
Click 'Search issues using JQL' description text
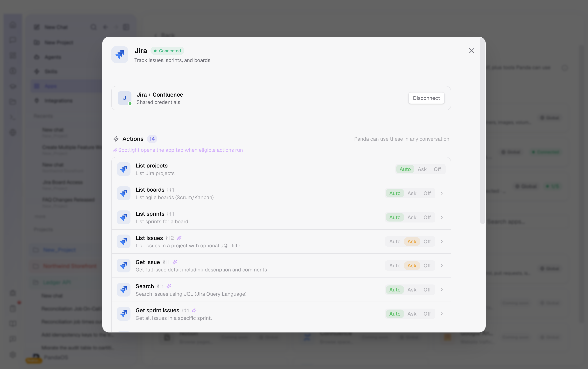tap(191, 294)
